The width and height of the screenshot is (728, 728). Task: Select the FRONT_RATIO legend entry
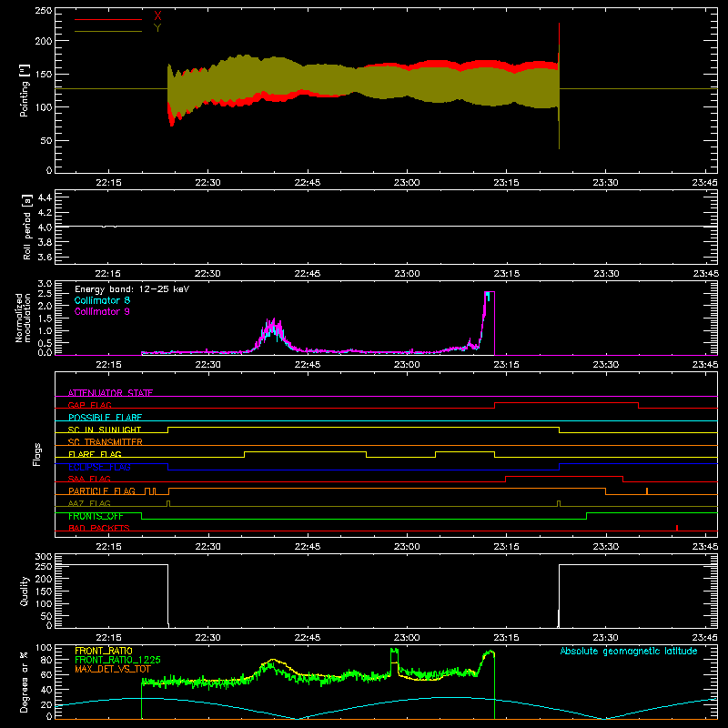pyautogui.click(x=104, y=651)
